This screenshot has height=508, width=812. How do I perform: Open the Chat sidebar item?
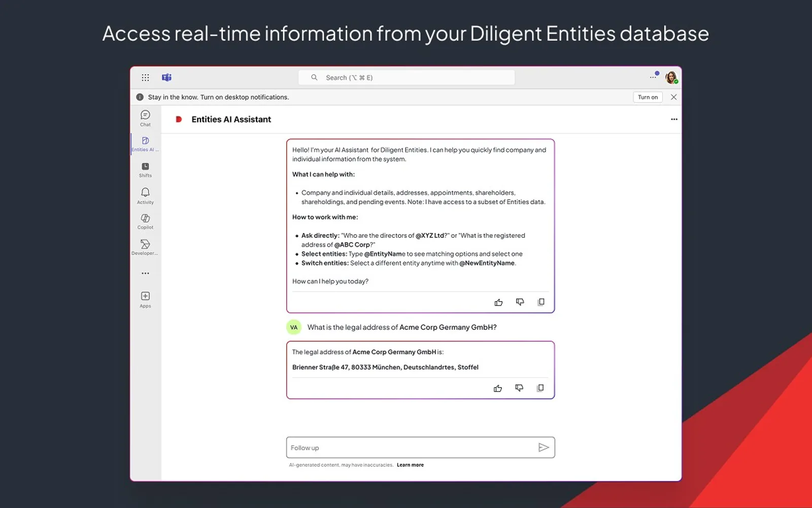tap(145, 118)
